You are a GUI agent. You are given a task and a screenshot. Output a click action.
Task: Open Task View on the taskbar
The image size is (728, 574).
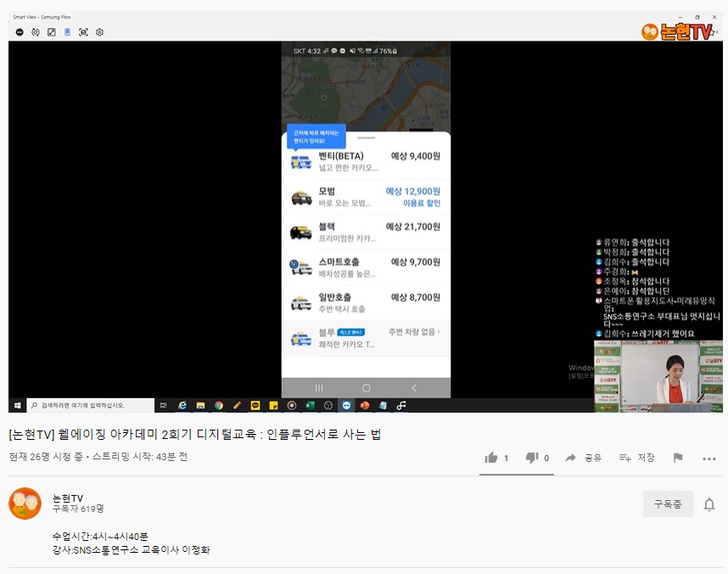click(164, 405)
